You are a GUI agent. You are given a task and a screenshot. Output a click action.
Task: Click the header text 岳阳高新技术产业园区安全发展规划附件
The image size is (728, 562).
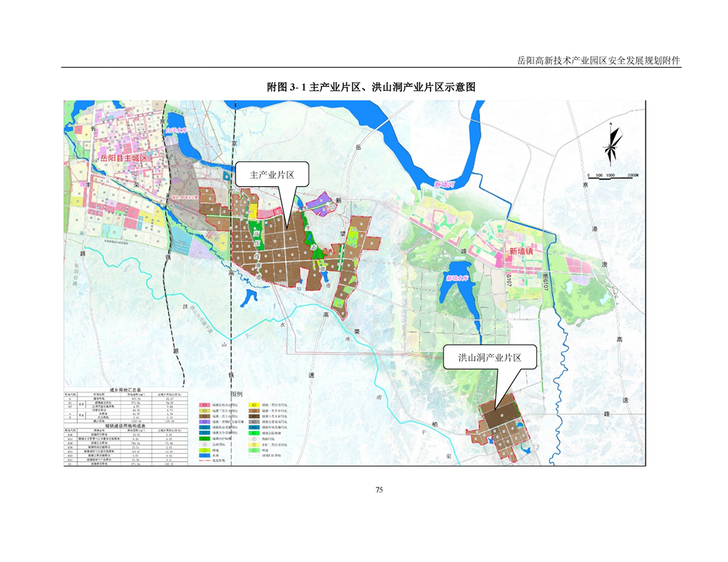pos(598,60)
